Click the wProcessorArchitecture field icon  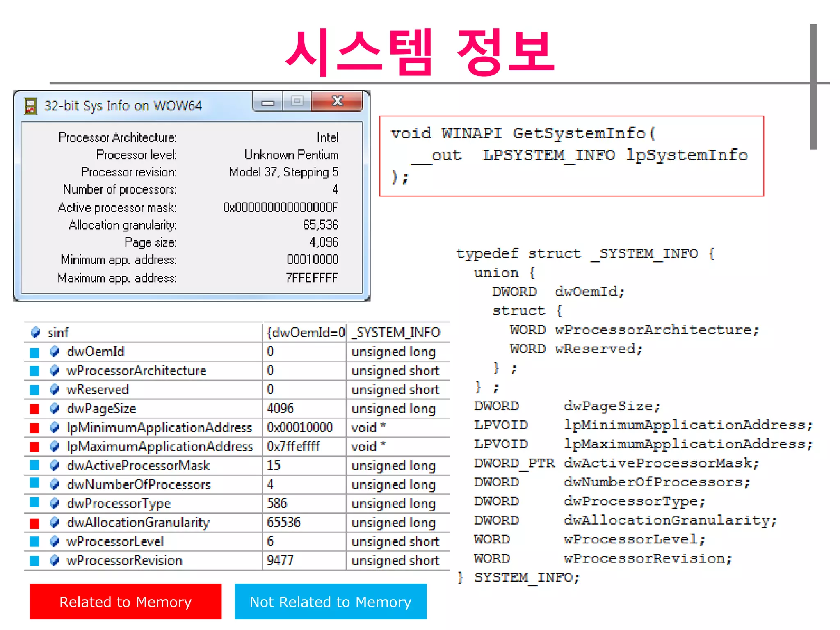pos(54,370)
